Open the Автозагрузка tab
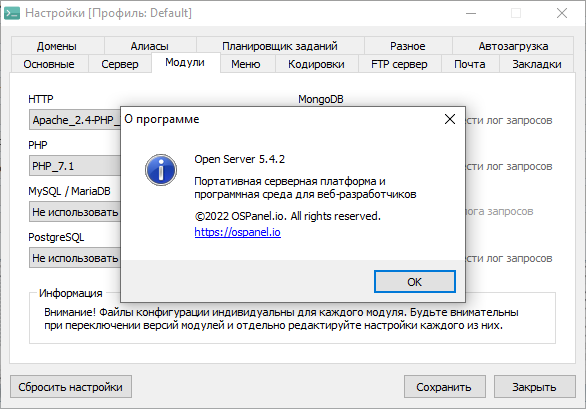 point(513,46)
